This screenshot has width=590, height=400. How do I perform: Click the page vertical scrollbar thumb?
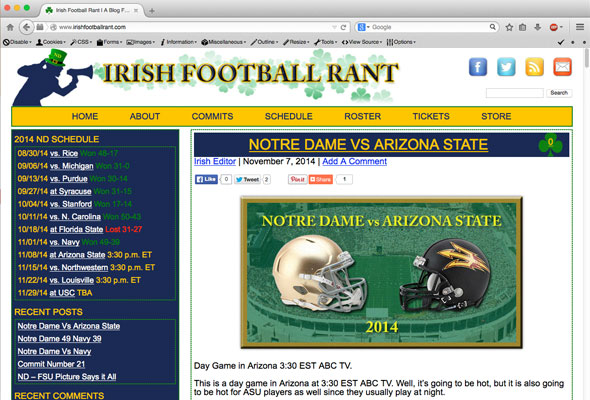pos(586,58)
